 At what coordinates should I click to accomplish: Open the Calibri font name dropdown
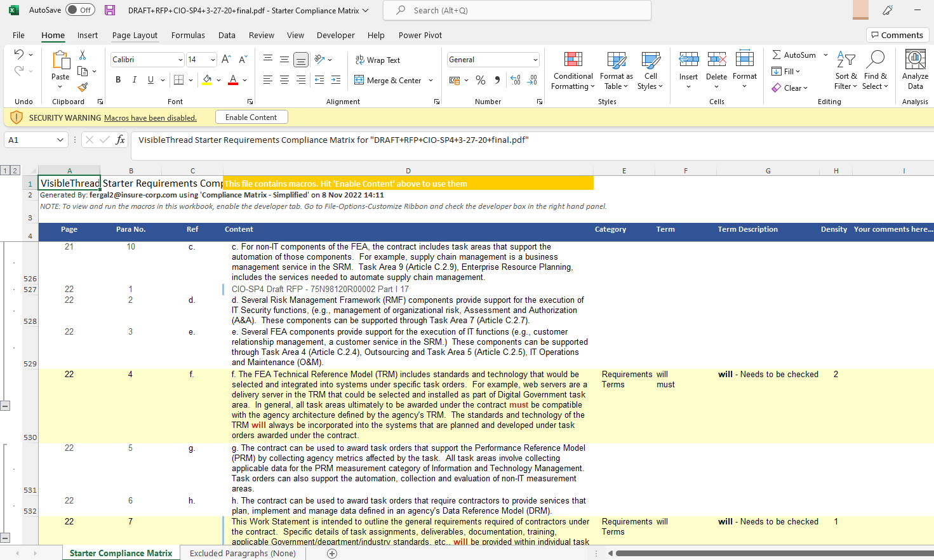pyautogui.click(x=180, y=60)
